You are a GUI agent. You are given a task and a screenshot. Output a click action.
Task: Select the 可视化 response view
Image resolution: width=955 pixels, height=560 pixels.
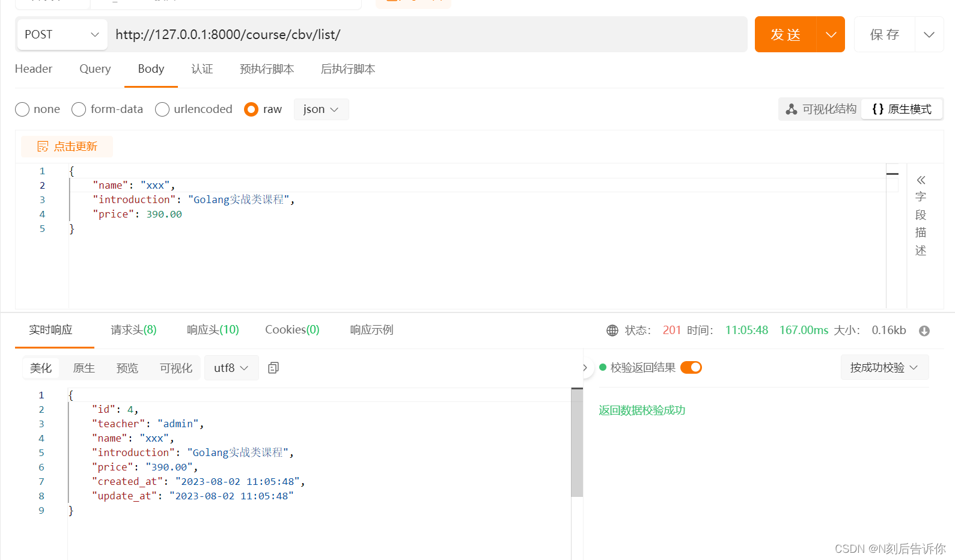pyautogui.click(x=176, y=368)
